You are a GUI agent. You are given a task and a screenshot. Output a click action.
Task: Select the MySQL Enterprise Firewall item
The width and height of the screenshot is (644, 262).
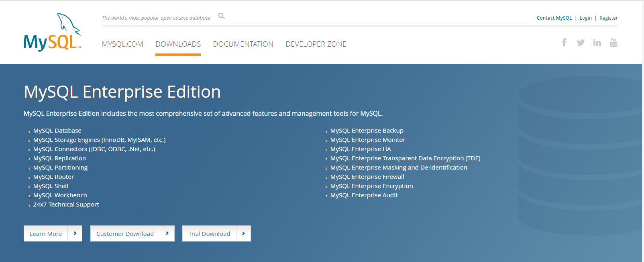tap(367, 177)
